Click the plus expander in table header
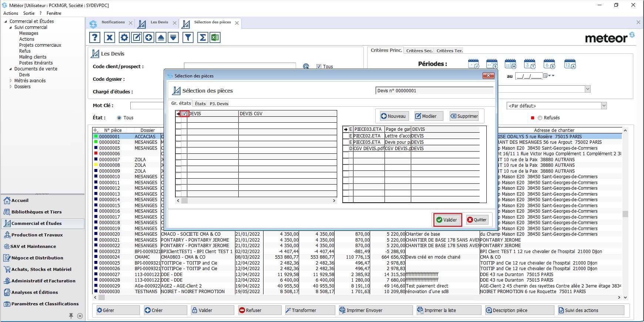This screenshot has height=322, width=644. pos(95,130)
